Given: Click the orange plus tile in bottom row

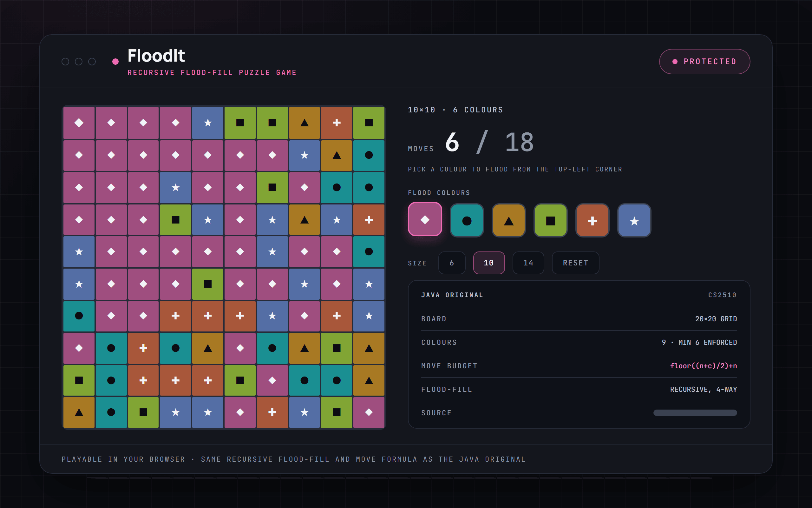Looking at the screenshot, I should point(272,412).
